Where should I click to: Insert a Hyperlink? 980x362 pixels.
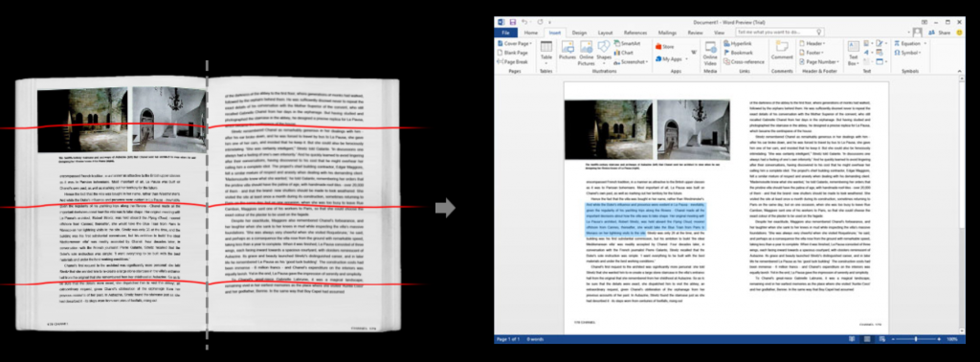737,44
